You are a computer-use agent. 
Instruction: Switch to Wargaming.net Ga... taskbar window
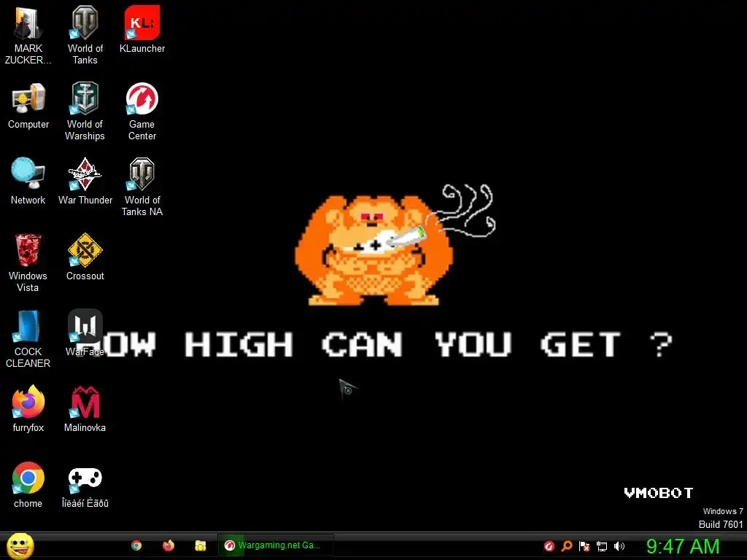275,545
